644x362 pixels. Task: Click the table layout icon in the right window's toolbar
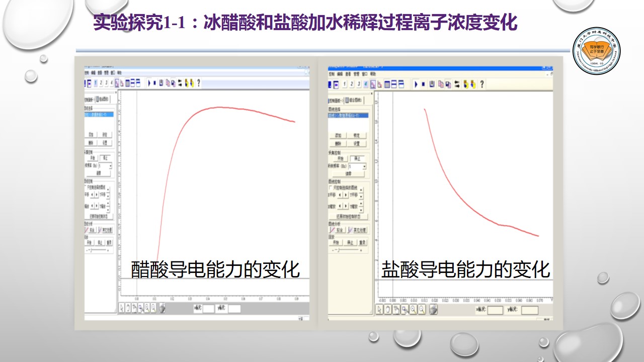tap(387, 84)
